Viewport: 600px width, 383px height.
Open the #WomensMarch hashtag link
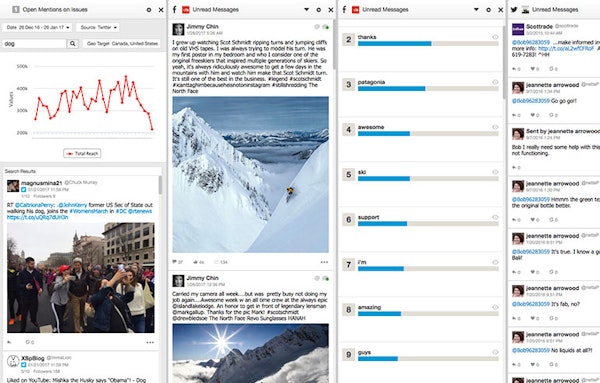click(89, 211)
